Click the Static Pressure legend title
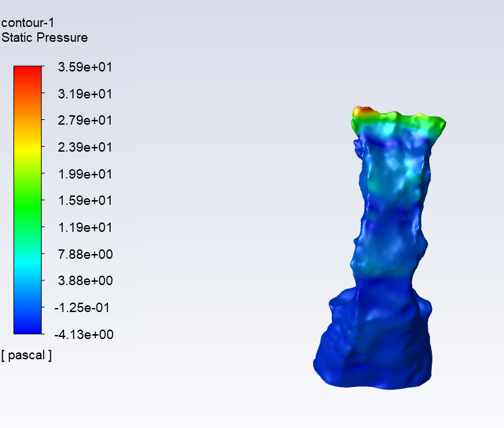The height and width of the screenshot is (428, 504). coord(45,38)
